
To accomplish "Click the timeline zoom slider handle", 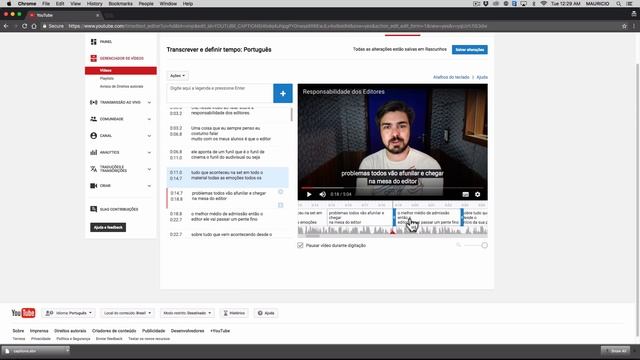I will [x=484, y=245].
